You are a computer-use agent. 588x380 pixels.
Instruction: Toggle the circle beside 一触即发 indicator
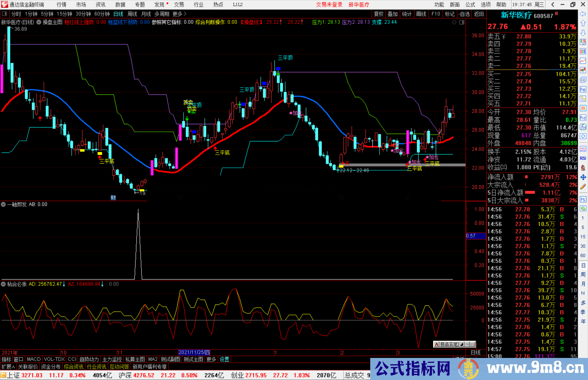tap(3, 204)
